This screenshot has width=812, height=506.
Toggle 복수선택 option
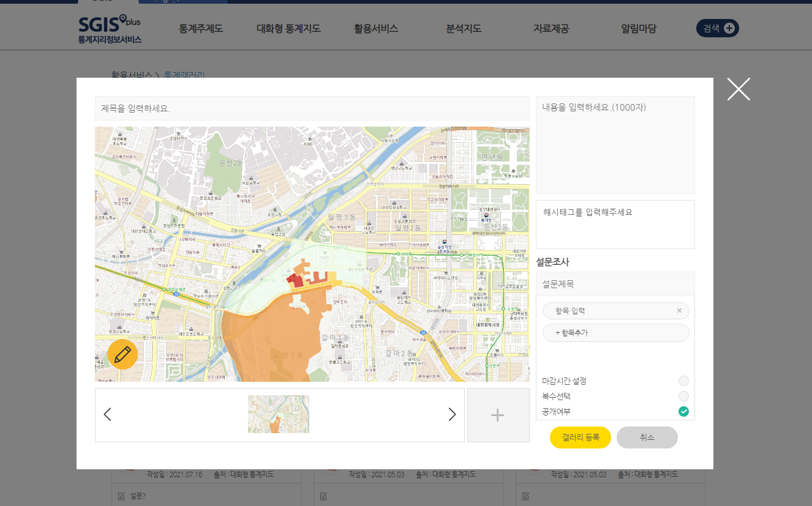[x=683, y=396]
